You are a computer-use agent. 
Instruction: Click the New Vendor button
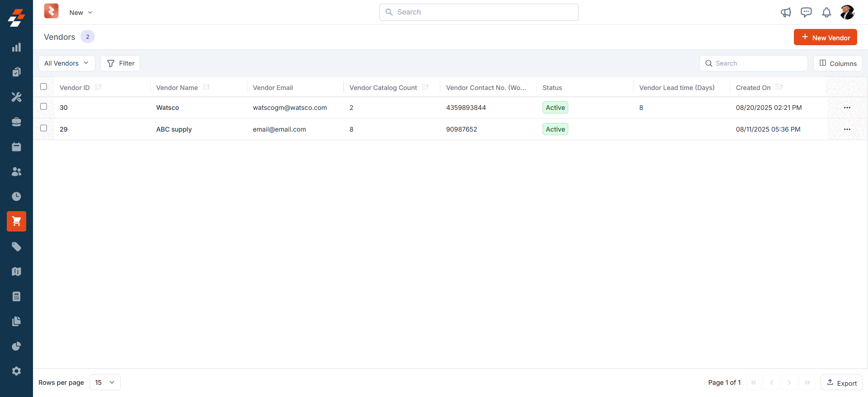tap(825, 38)
